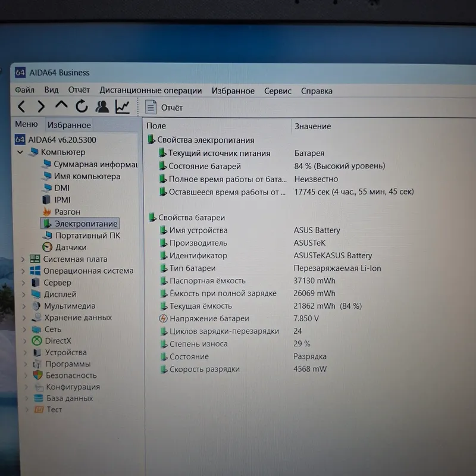This screenshot has height=476, width=476.
Task: Select the Устройства tree item
Action: pyautogui.click(x=60, y=352)
